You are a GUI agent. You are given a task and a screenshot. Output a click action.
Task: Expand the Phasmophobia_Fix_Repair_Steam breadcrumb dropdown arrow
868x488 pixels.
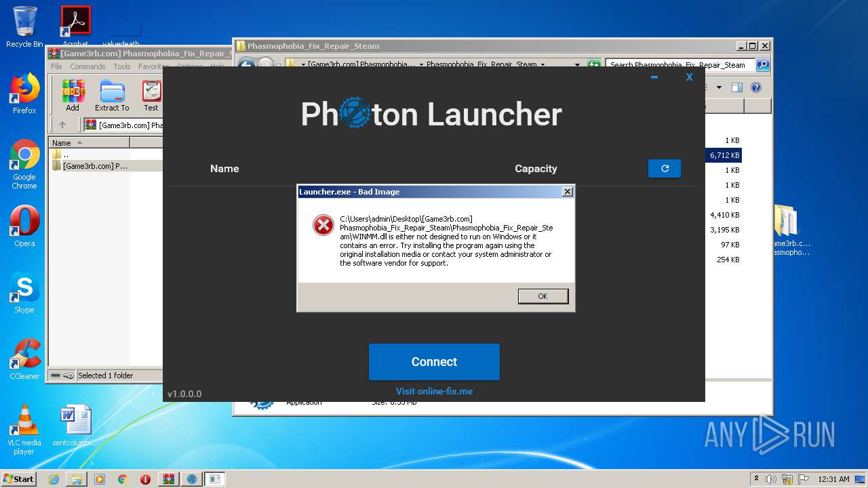click(x=542, y=65)
